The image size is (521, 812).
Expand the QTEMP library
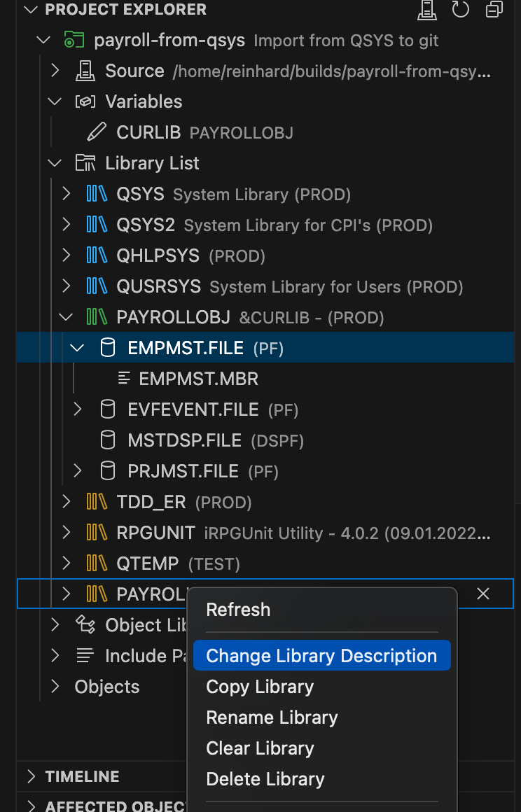[x=66, y=563]
